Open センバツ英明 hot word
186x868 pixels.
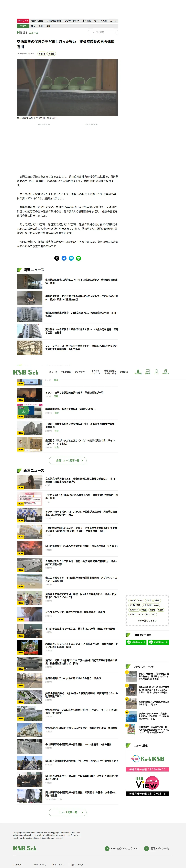pyautogui.click(x=100, y=21)
